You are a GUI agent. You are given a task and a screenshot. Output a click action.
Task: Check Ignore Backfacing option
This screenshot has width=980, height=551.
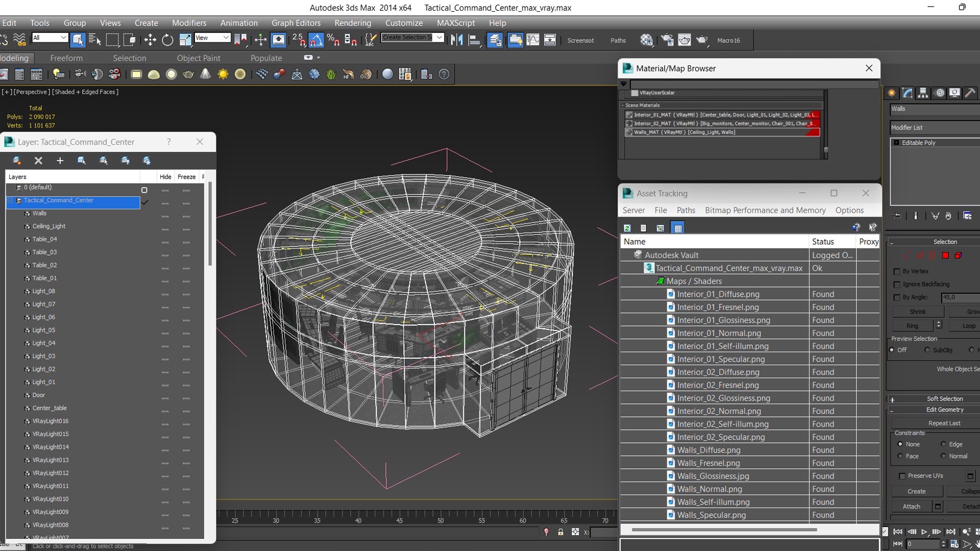pyautogui.click(x=897, y=284)
